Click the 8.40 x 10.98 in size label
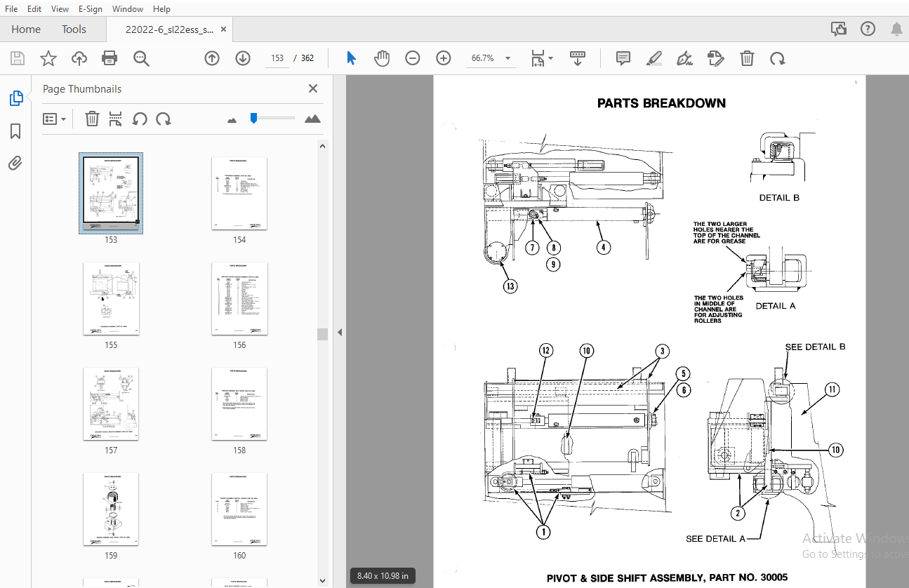Screen dimensions: 909x588 click(x=383, y=576)
